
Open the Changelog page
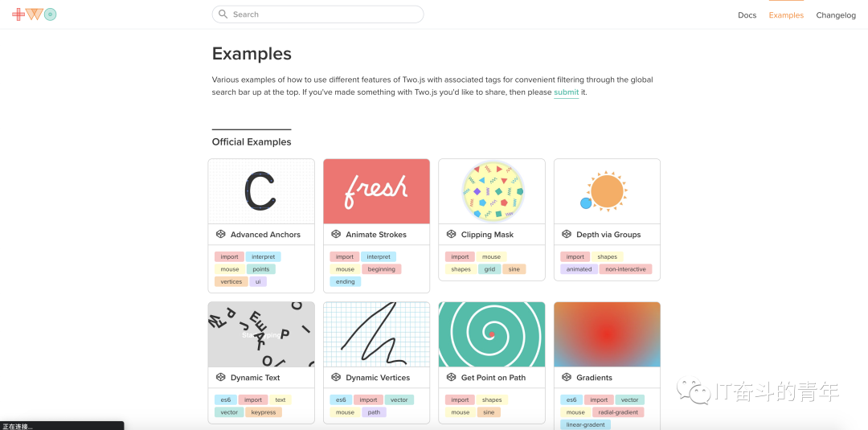pos(836,15)
